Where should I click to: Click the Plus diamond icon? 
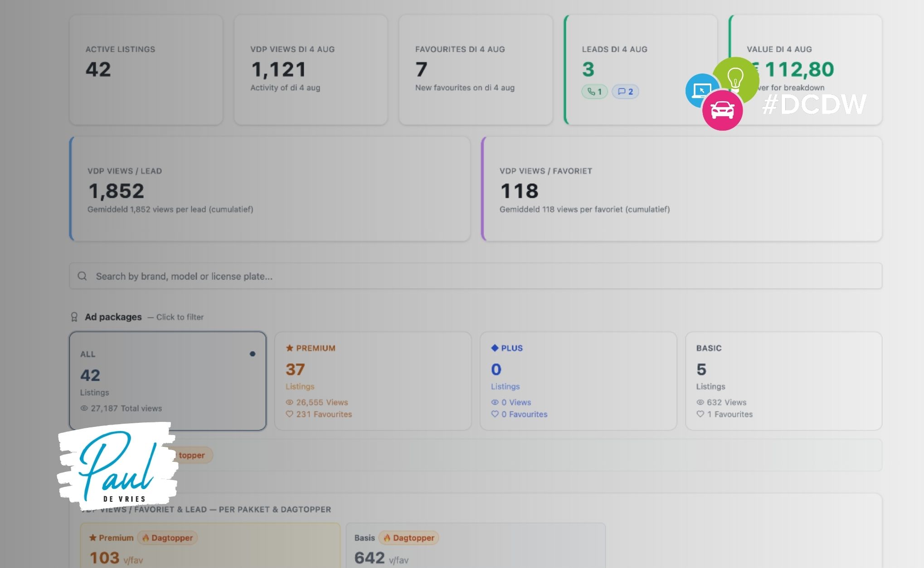pos(495,348)
